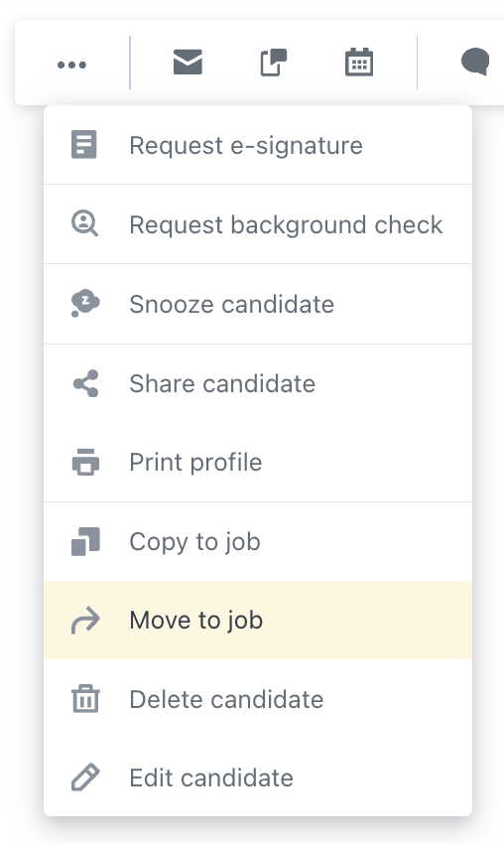The image size is (504, 844).
Task: Select Request e-signature menu entry
Action: point(258,145)
